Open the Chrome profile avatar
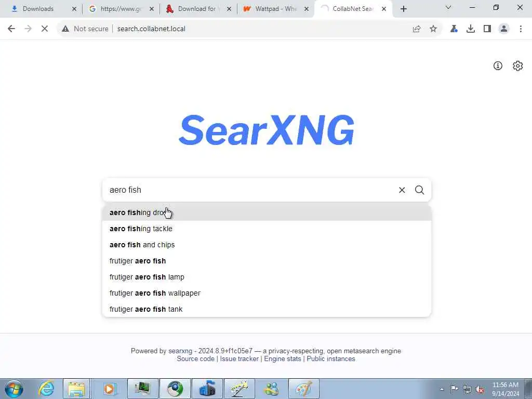 tap(504, 29)
